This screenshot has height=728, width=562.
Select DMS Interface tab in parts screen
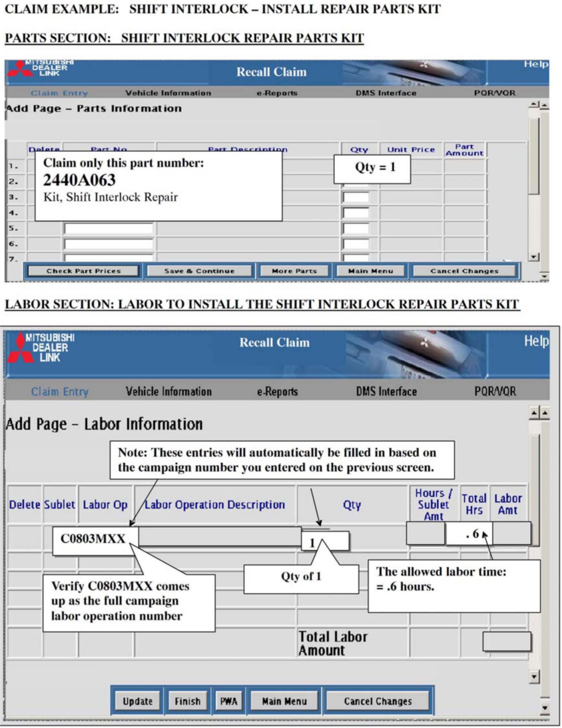(386, 93)
